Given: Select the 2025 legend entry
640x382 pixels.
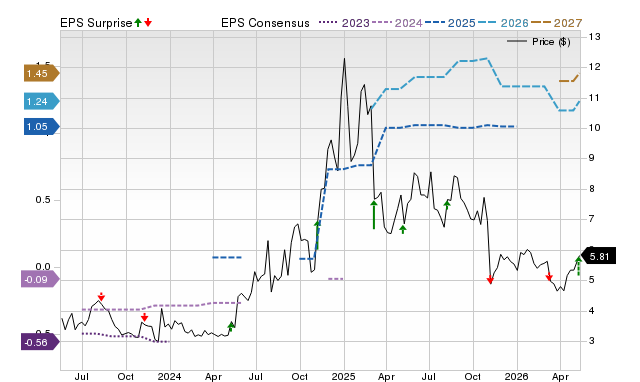Looking at the screenshot, I should click(450, 23).
